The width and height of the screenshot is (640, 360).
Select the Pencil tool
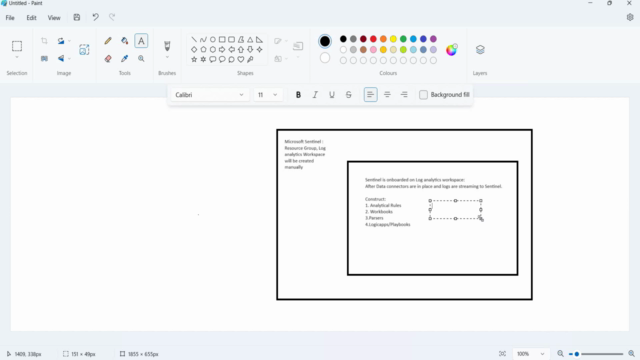pos(108,41)
